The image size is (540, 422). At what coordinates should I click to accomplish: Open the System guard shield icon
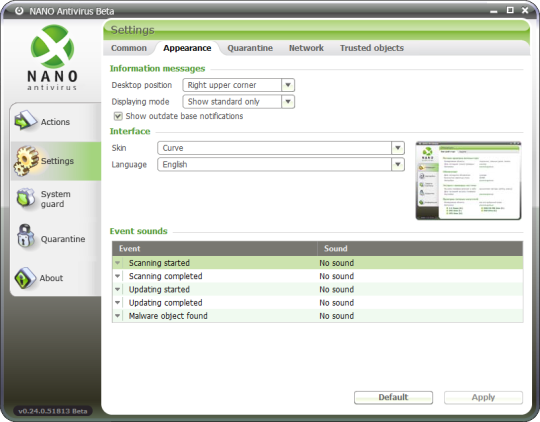coord(26,199)
